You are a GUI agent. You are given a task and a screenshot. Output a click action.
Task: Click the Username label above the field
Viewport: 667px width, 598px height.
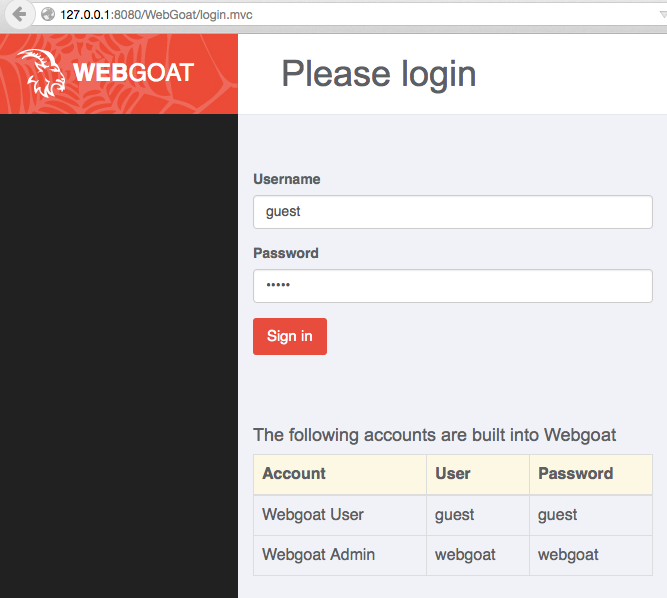tap(287, 179)
